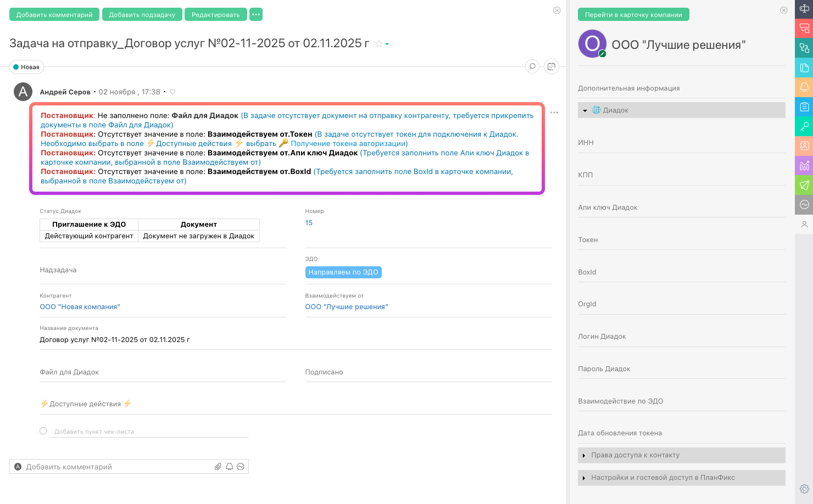Star the task as a favorite

point(378,44)
